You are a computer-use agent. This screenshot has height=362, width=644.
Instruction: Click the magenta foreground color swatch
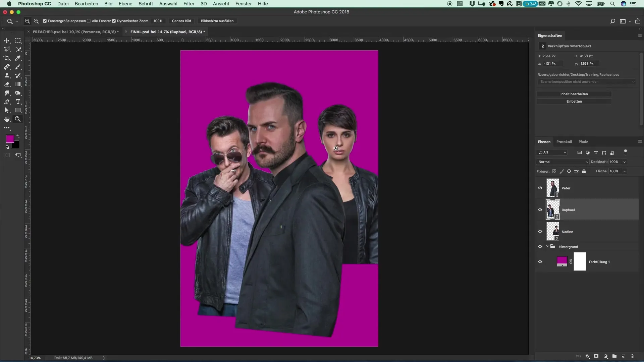10,138
